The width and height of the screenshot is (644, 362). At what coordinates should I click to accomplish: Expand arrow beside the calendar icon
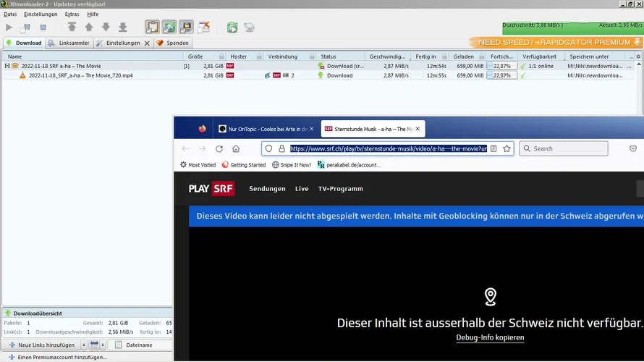coord(103,345)
